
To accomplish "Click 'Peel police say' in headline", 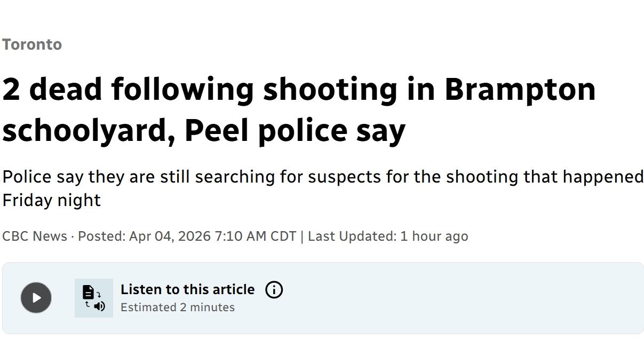I will [x=295, y=131].
